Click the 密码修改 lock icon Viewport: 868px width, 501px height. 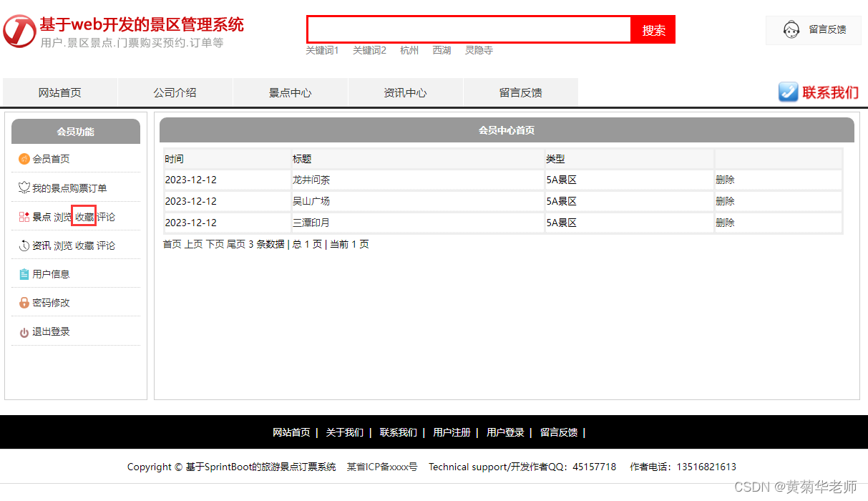24,303
